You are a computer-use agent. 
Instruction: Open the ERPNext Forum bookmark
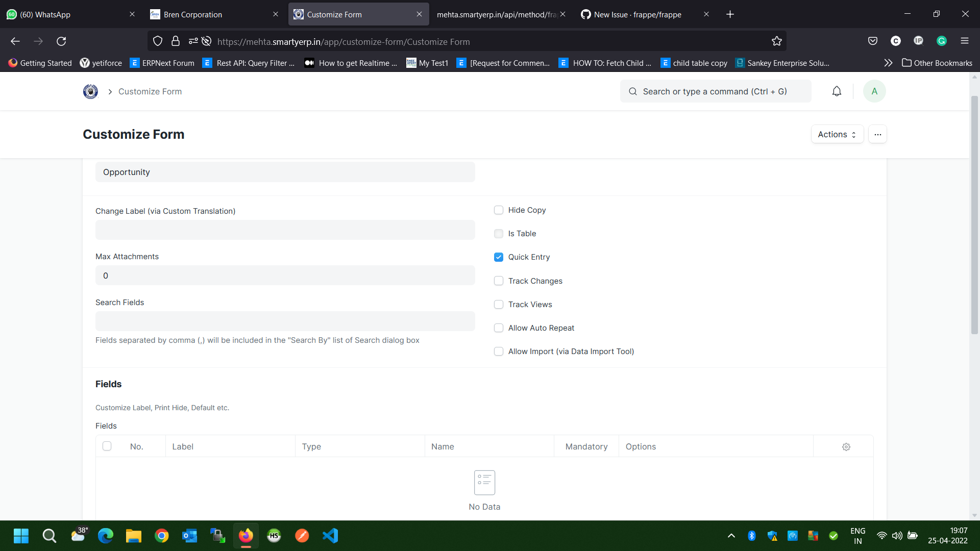[162, 63]
